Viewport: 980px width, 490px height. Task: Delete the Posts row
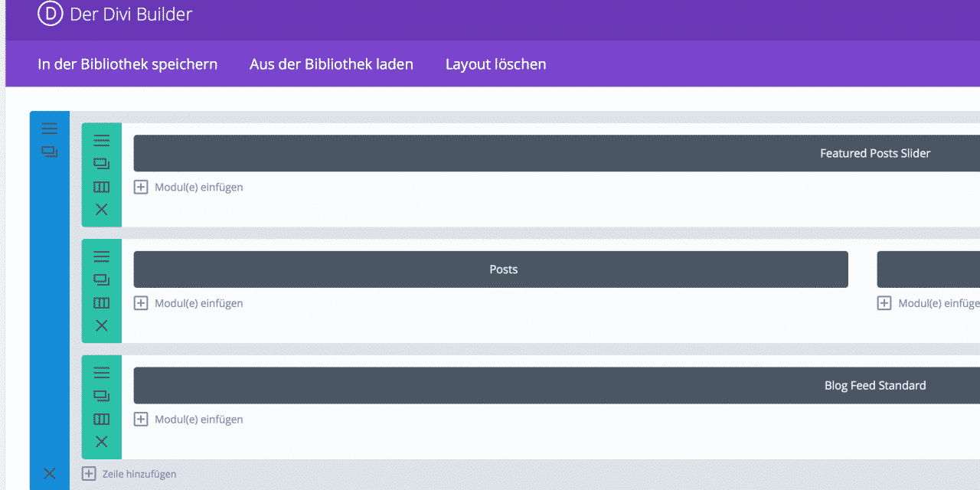102,325
